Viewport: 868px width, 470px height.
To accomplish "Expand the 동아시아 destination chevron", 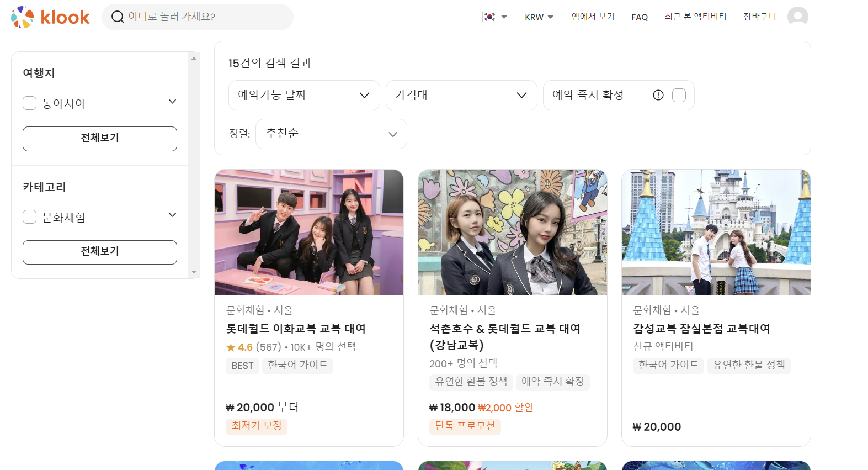I will click(x=173, y=102).
